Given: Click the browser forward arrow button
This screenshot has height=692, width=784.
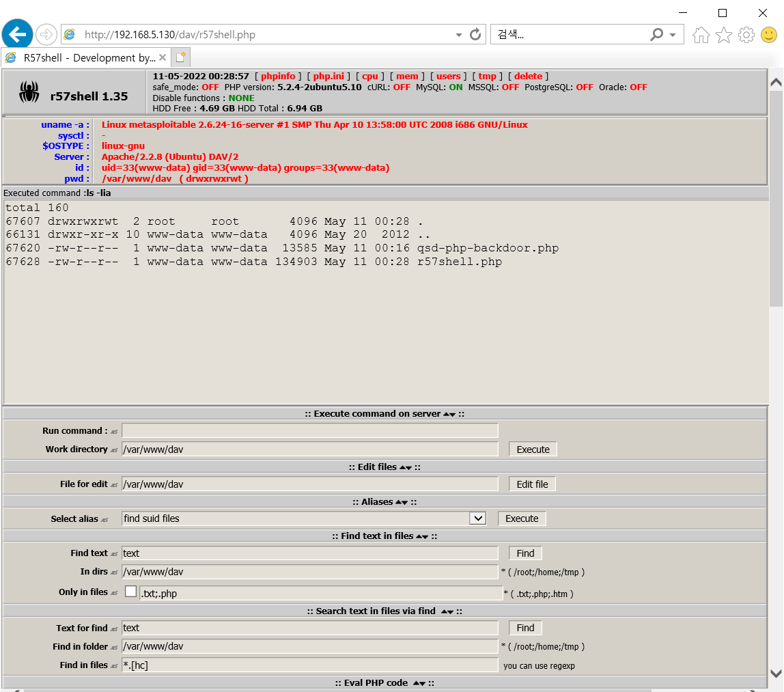Looking at the screenshot, I should (x=46, y=35).
